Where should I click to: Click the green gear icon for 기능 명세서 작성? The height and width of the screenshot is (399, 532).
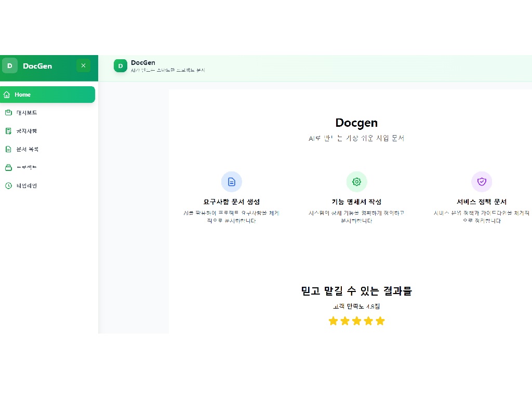(356, 182)
